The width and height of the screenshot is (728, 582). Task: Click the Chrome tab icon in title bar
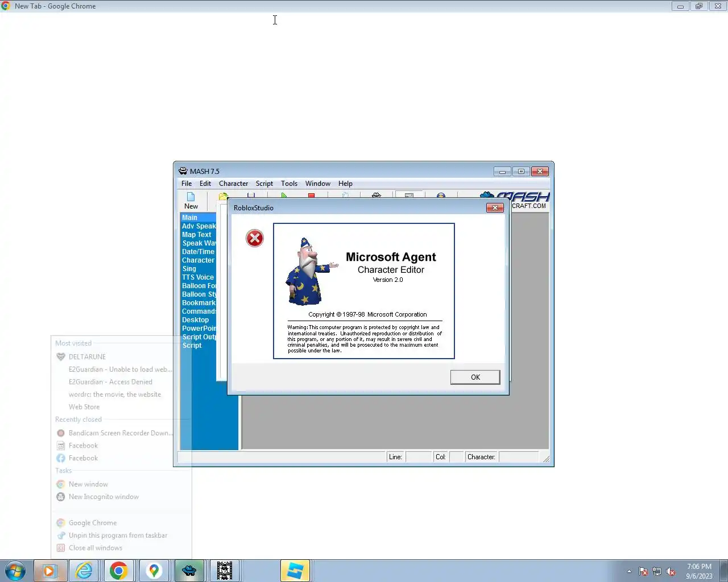pos(6,6)
